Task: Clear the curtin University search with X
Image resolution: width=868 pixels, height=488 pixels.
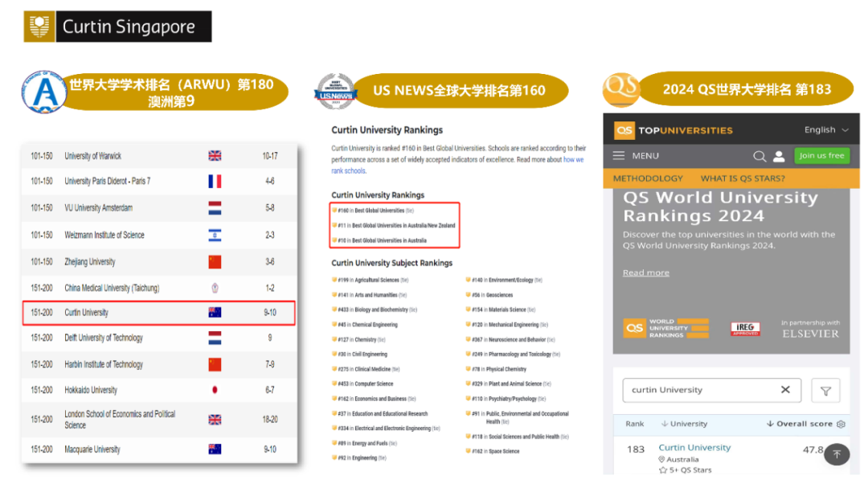Action: (785, 389)
